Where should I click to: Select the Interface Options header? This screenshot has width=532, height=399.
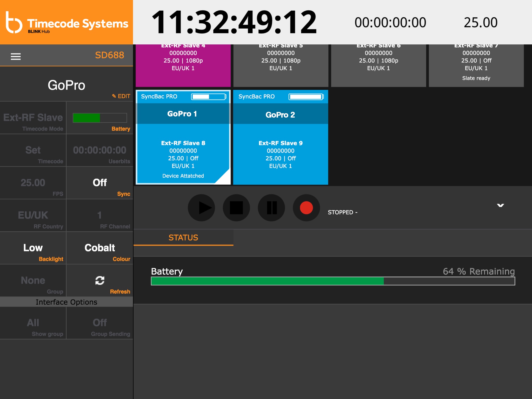[x=66, y=302]
